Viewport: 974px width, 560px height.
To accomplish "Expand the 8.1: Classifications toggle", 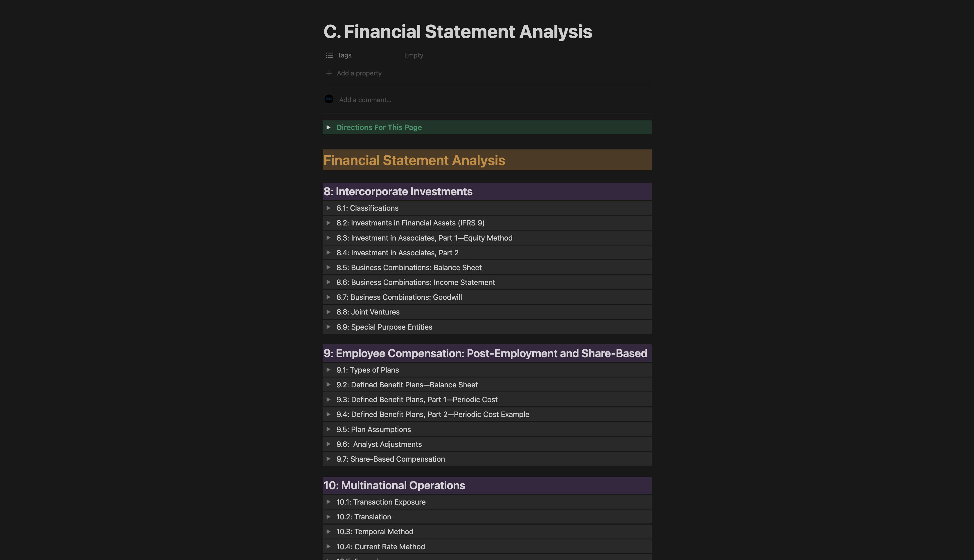I will point(329,208).
